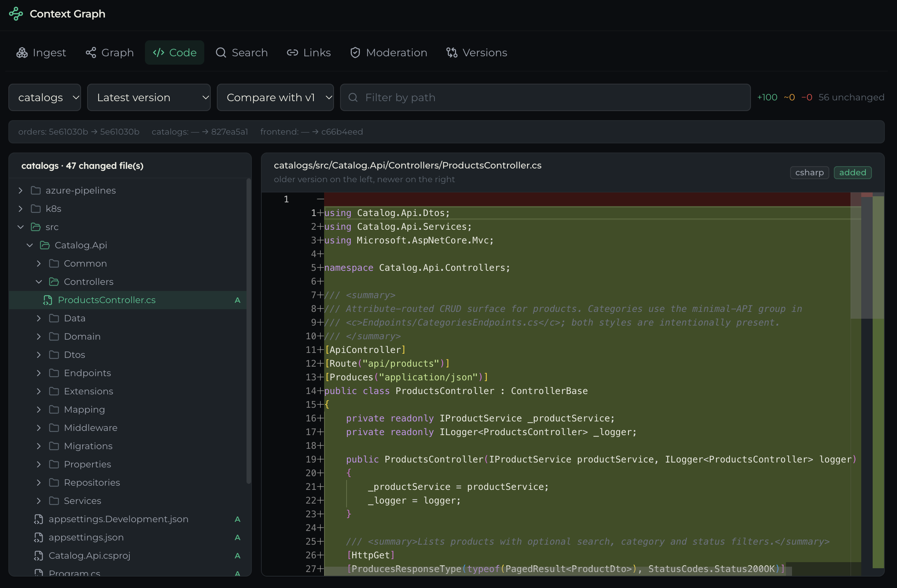Click the Versions branch icon

[452, 52]
